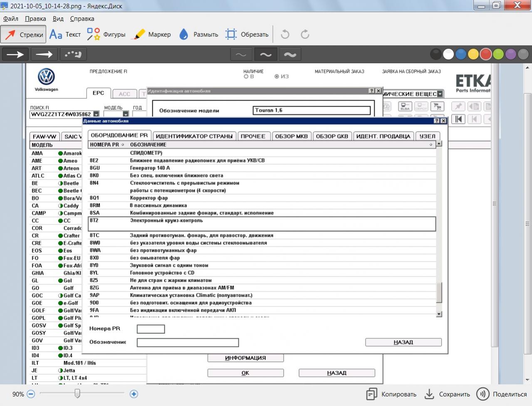This screenshot has height=406, width=532.
Task: Choose the Фигуры shapes tool
Action: tap(106, 35)
